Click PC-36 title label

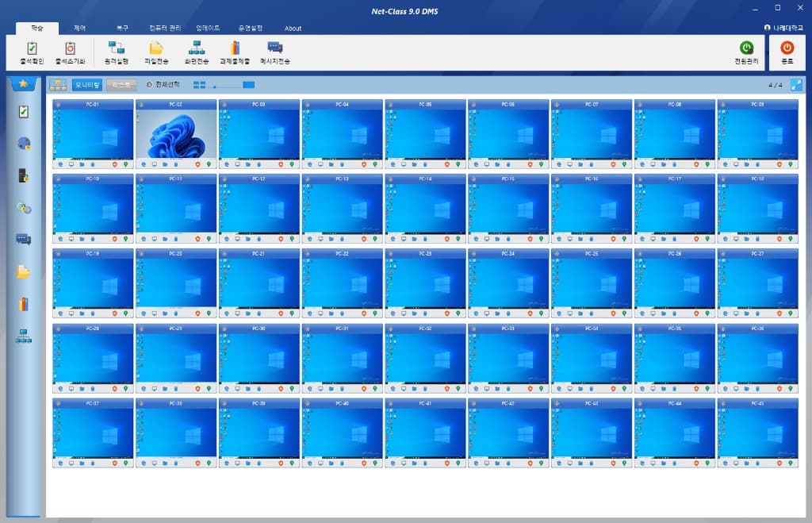coord(757,329)
